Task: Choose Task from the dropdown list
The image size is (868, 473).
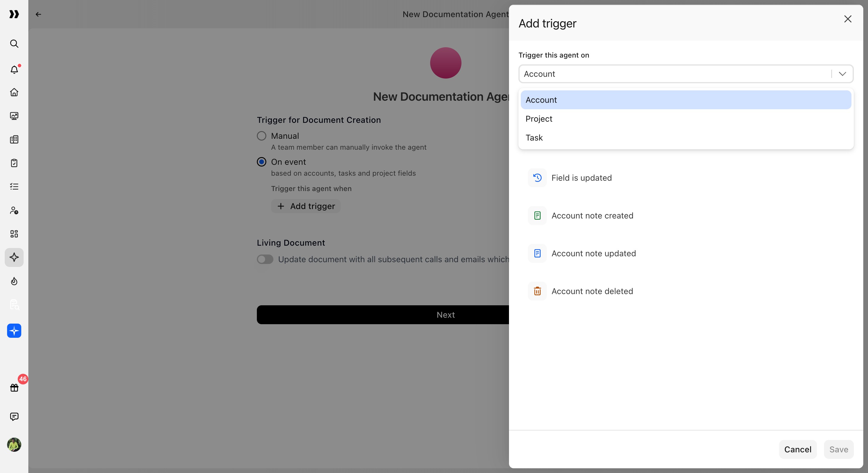Action: click(686, 138)
